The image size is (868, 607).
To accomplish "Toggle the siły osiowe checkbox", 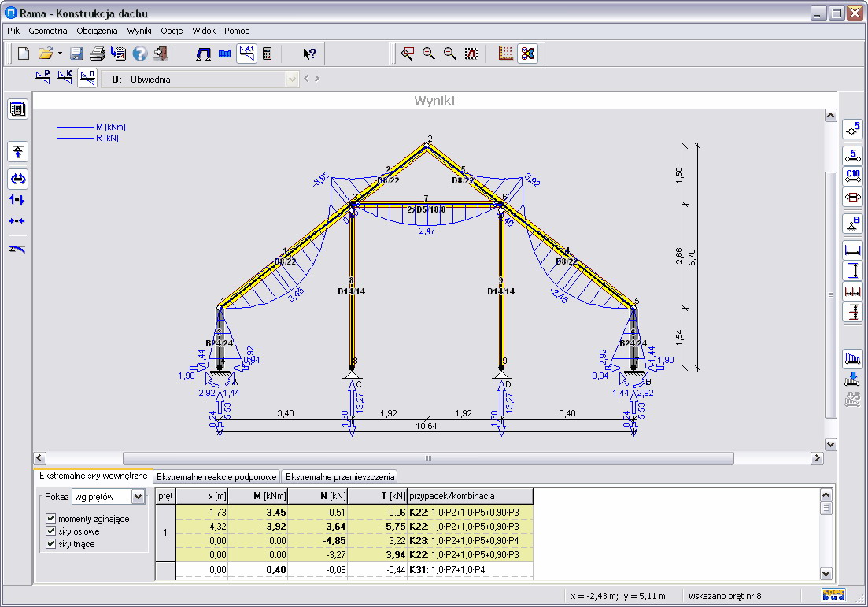I will coord(51,531).
